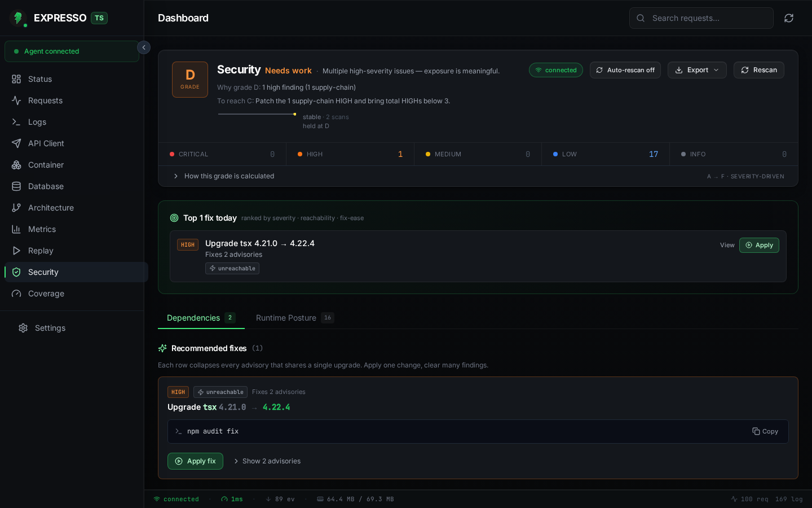The image size is (812, 508).
Task: Click the Security shield icon
Action: (x=16, y=272)
